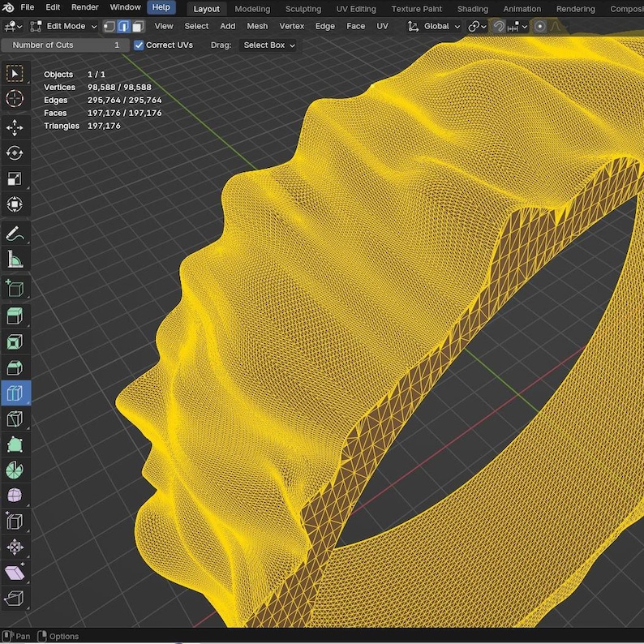Enable face select mode
Image resolution: width=644 pixels, height=644 pixels.
coord(138,27)
